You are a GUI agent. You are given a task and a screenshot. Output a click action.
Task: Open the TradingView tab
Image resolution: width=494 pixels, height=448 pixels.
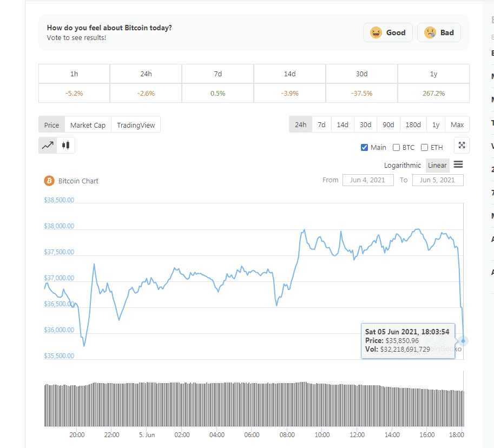coord(136,125)
